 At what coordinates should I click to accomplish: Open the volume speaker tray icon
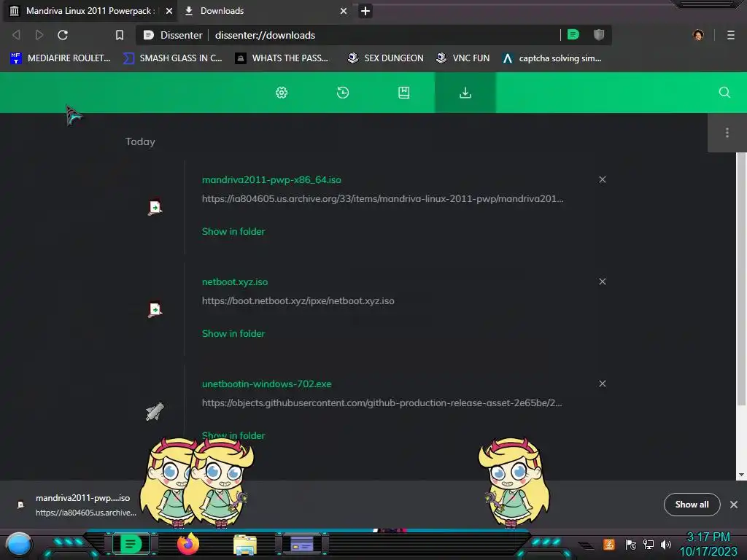pyautogui.click(x=666, y=544)
